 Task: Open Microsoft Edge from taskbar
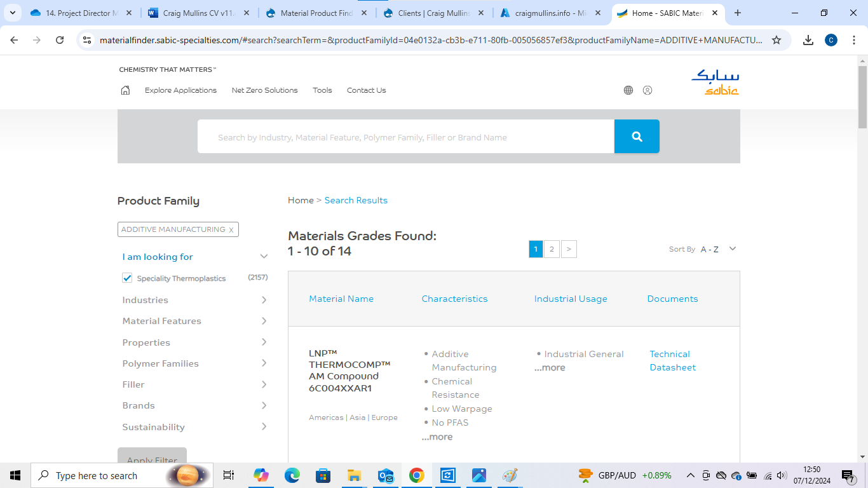292,475
